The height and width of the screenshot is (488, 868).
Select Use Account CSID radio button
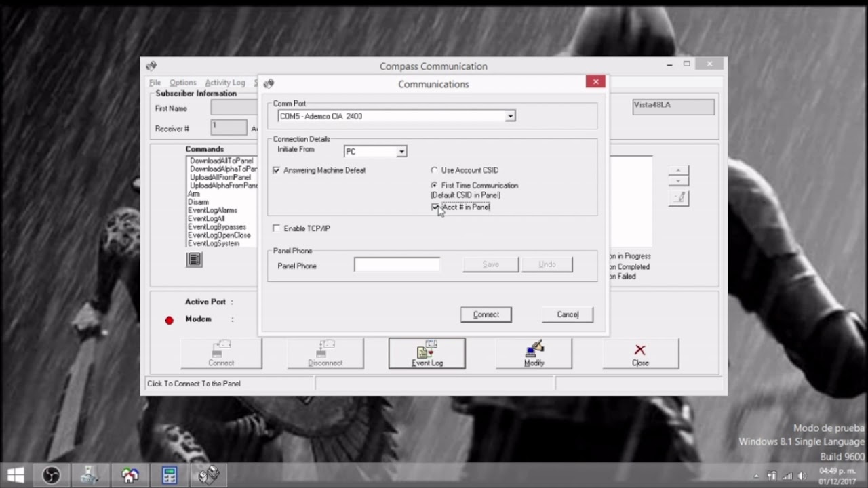click(x=435, y=170)
